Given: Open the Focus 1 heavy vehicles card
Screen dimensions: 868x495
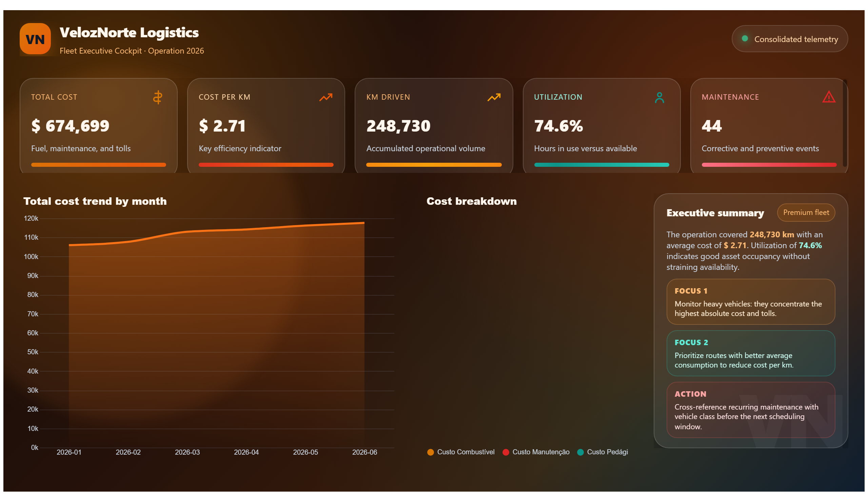Looking at the screenshot, I should point(750,302).
